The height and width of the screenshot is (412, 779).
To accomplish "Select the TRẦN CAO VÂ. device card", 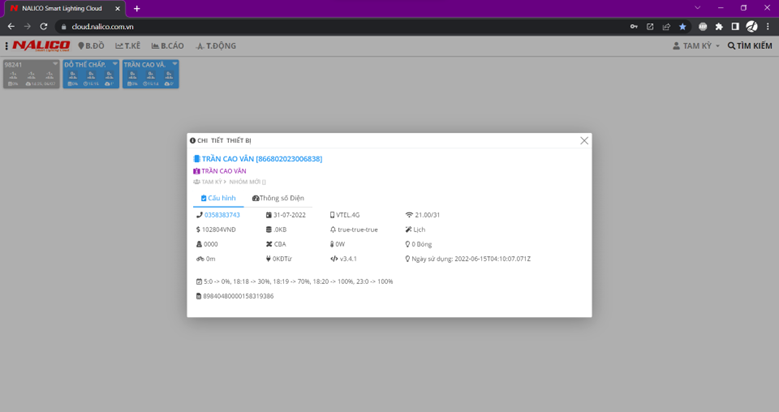I will pos(151,74).
